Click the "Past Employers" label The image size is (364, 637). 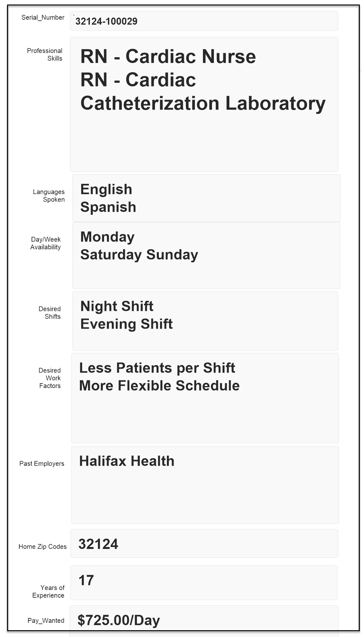click(42, 463)
